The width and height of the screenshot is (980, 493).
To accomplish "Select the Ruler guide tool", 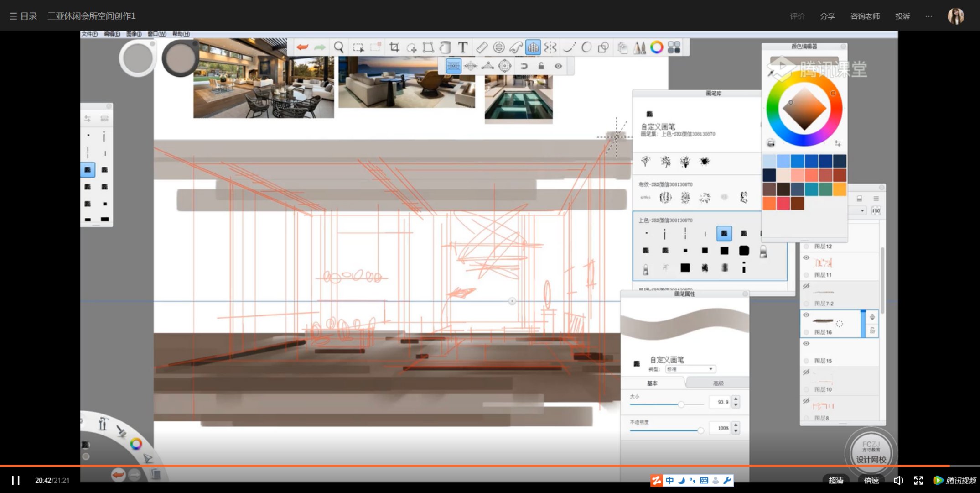I will tap(482, 47).
